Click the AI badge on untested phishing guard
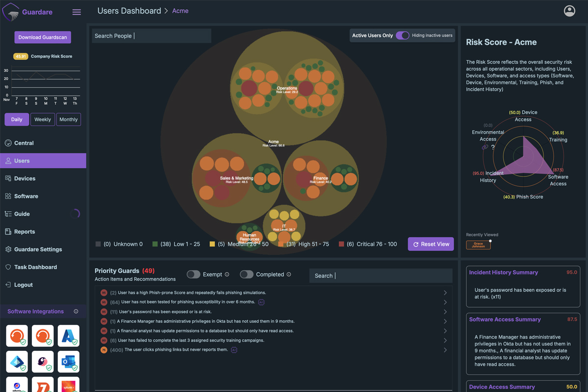 (261, 302)
